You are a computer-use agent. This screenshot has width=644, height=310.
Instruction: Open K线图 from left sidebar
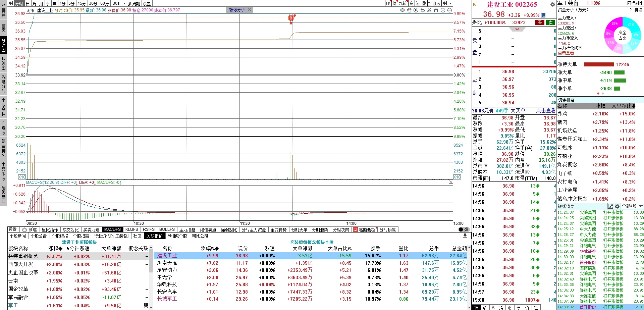point(3,63)
